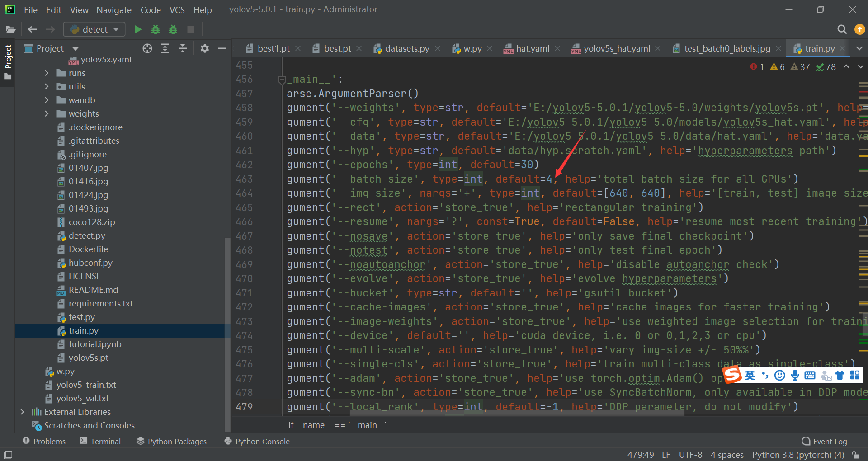Open the VCS menu
This screenshot has height=461, width=868.
(x=177, y=9)
